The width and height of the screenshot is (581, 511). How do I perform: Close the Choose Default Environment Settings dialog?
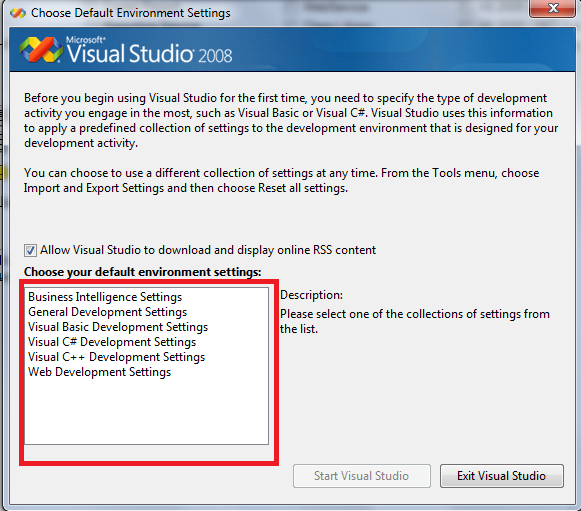(552, 8)
